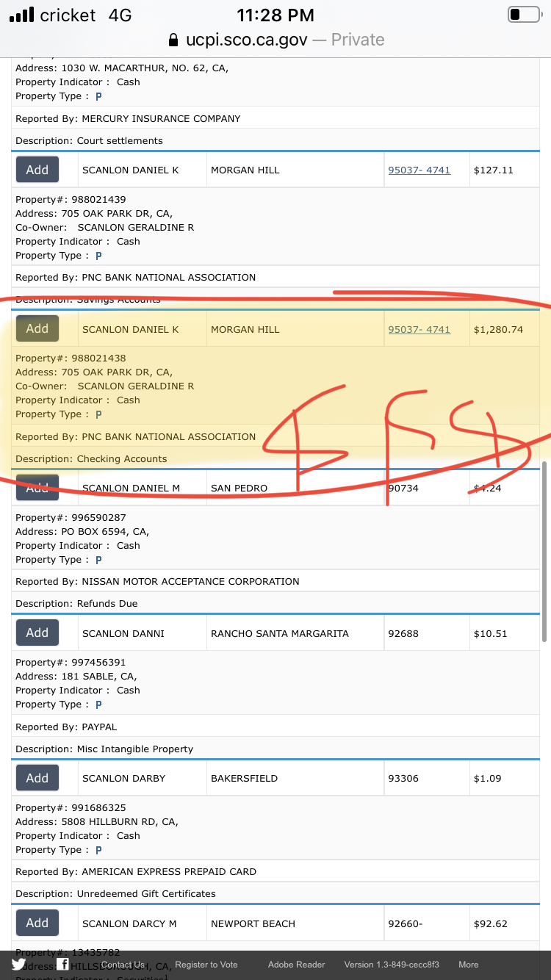Screen dimensions: 551x980
Task: Select zip code 92688
Action: [403, 633]
